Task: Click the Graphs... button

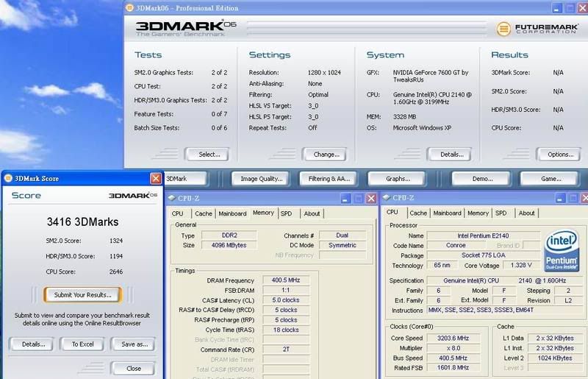Action: pos(397,179)
